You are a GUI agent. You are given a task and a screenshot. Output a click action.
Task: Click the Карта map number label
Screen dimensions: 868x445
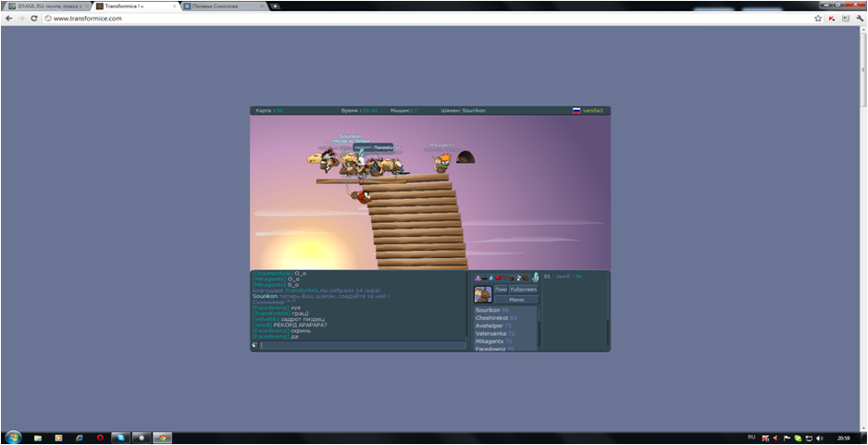pos(269,111)
